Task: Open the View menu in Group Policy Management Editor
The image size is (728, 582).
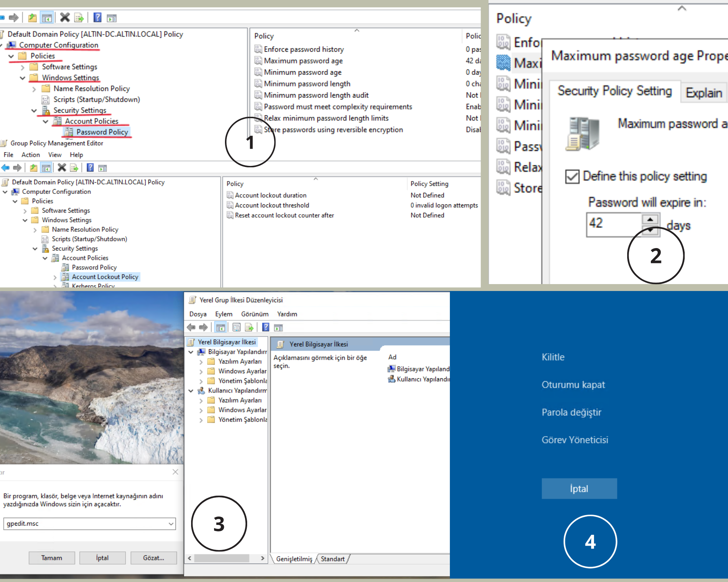Action: point(55,155)
